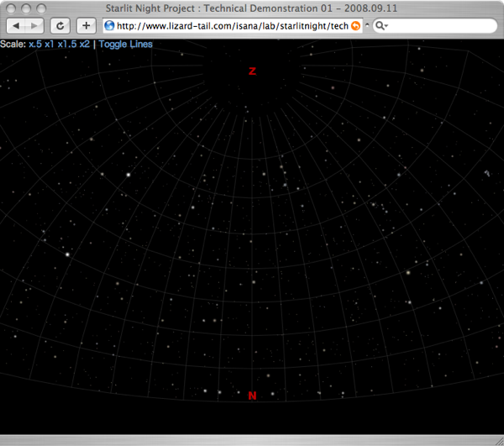Image resolution: width=504 pixels, height=446 pixels.
Task: Add a bookmark with the plus button
Action: click(86, 26)
